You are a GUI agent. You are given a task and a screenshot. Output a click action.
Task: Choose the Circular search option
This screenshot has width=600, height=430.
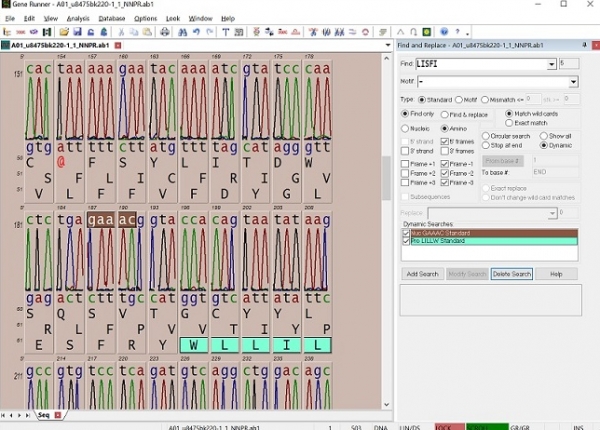click(486, 135)
